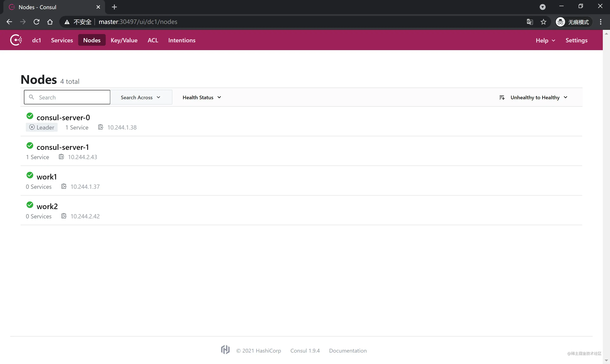Screen dimensions: 610x364
Task: Click '0 Services' under work2
Action: [x=39, y=216]
